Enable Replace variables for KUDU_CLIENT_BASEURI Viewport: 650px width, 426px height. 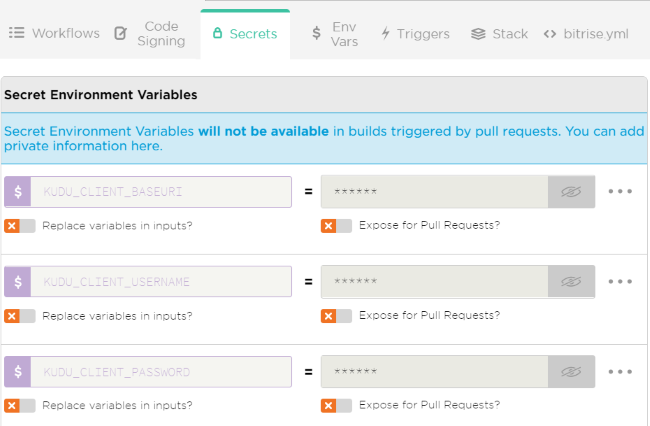tap(20, 226)
